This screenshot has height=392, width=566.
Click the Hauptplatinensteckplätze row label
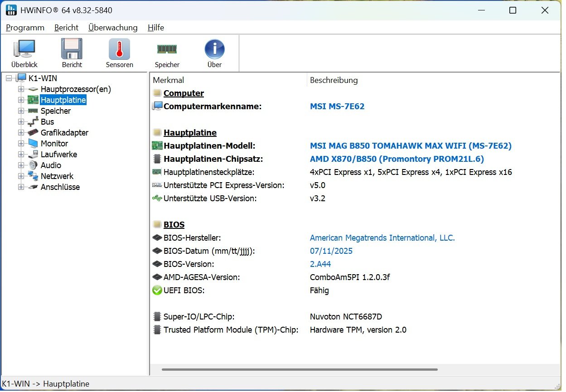click(x=209, y=172)
